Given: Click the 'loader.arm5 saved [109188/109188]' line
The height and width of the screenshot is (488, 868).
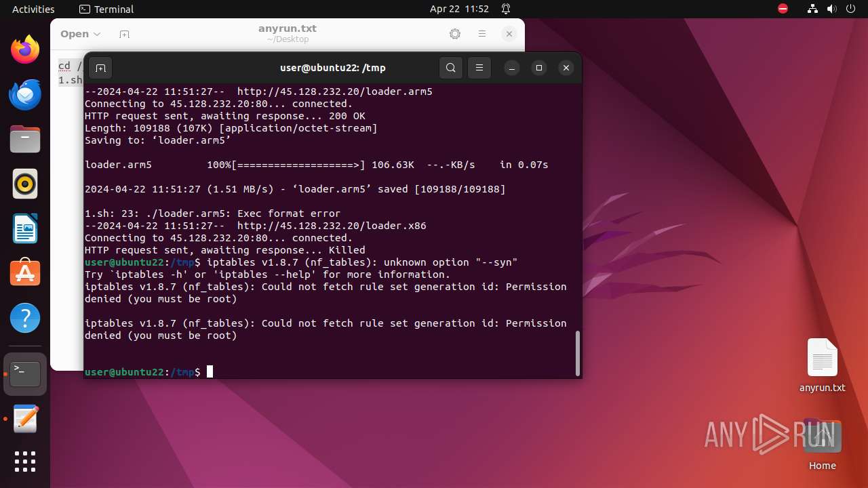Looking at the screenshot, I should click(x=295, y=189).
